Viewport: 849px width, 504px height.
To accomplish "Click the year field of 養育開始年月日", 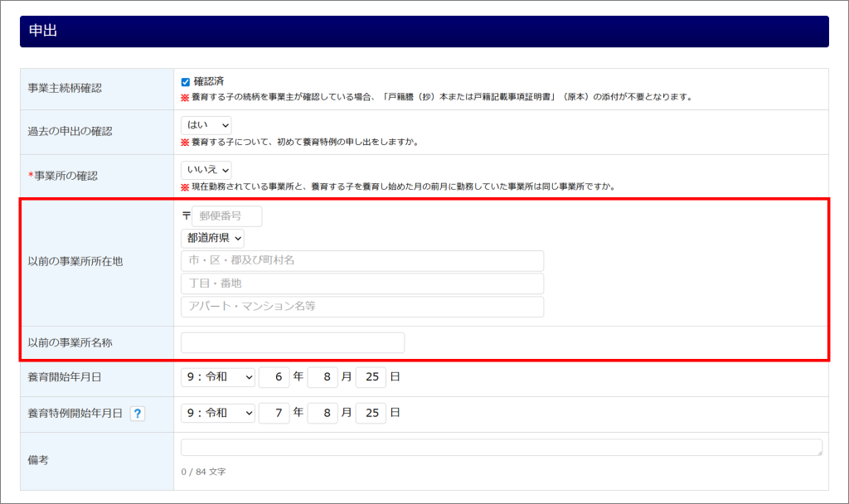I will [x=274, y=377].
